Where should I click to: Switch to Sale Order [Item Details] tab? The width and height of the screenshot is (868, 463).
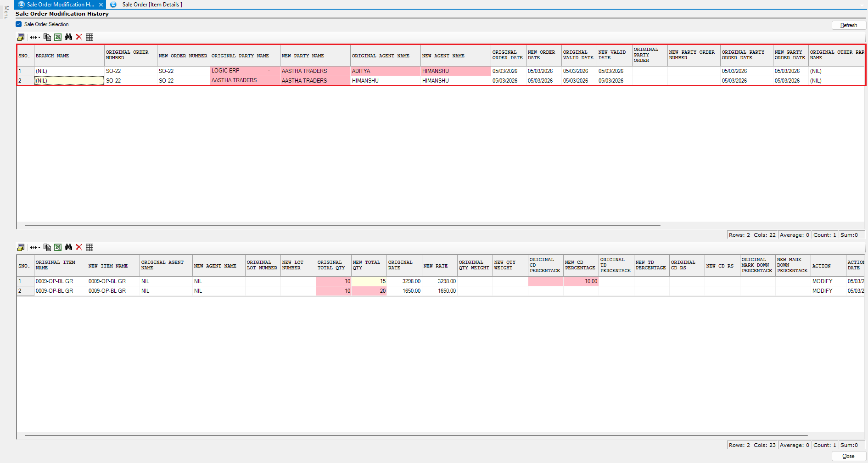pyautogui.click(x=151, y=5)
